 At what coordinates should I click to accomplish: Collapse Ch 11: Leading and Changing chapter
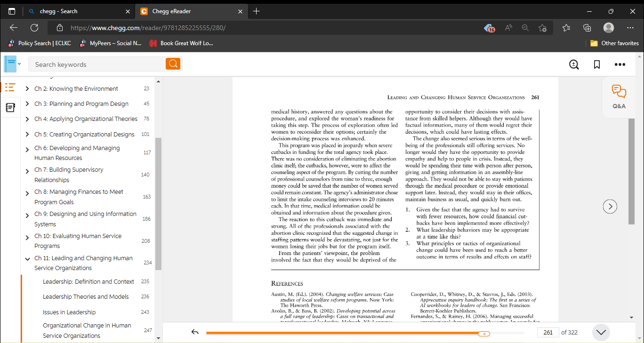pos(27,259)
